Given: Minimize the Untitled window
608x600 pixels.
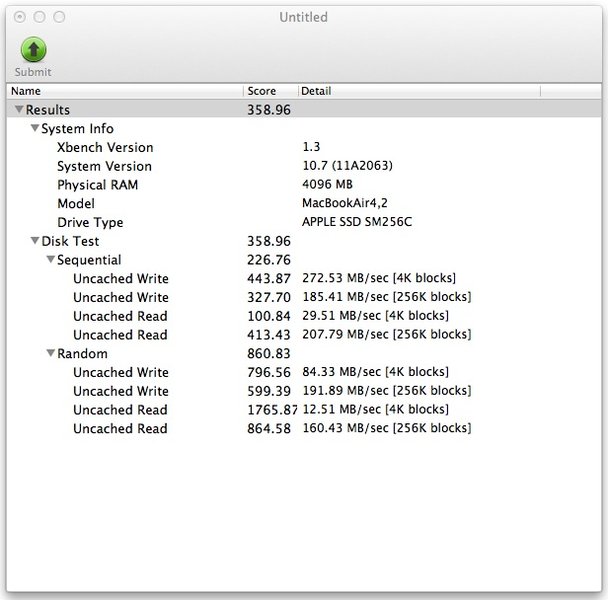Looking at the screenshot, I should tap(39, 17).
